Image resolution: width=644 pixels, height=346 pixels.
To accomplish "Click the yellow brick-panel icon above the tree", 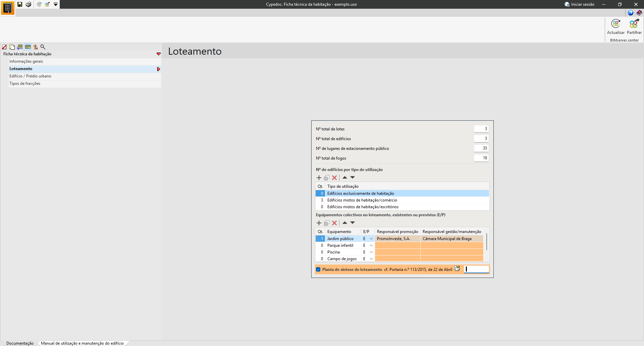I will pyautogui.click(x=28, y=47).
